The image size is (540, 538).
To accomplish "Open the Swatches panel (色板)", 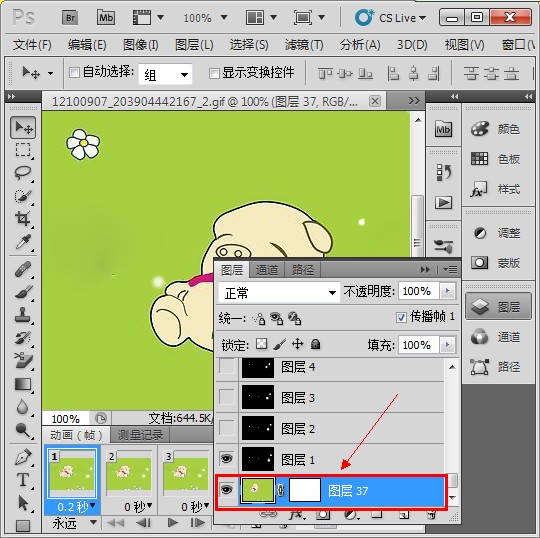I will tap(496, 159).
